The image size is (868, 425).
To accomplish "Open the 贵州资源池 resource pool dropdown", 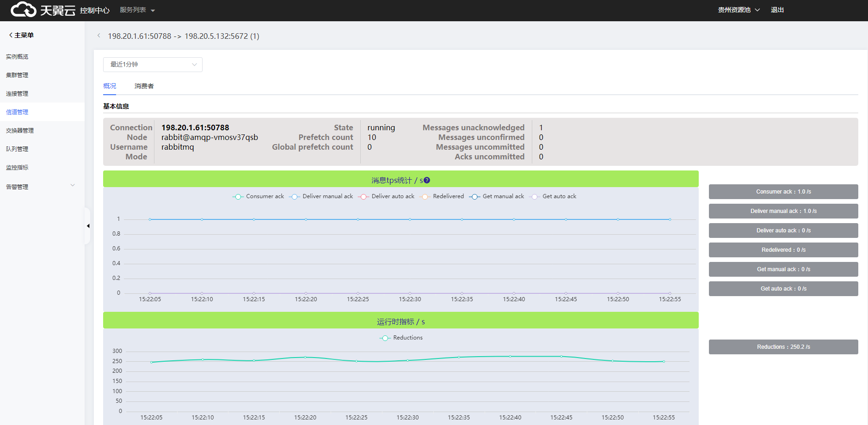I will 738,10.
